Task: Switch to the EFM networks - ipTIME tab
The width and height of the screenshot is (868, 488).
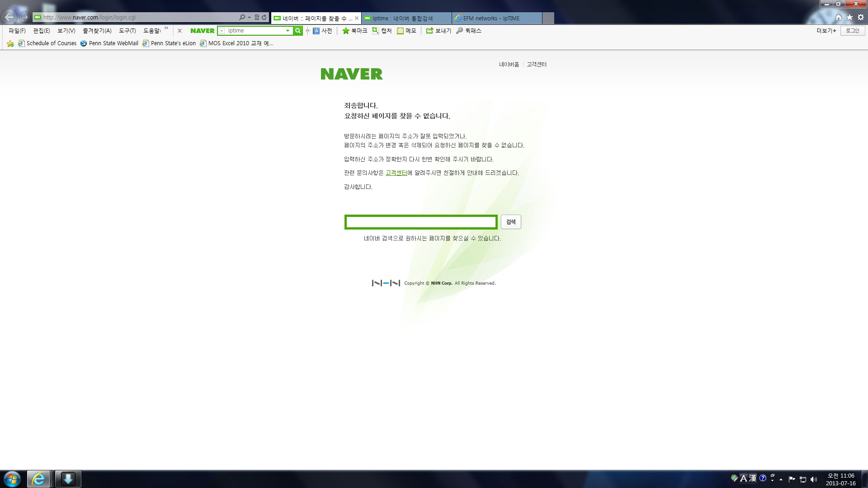Action: pos(497,18)
